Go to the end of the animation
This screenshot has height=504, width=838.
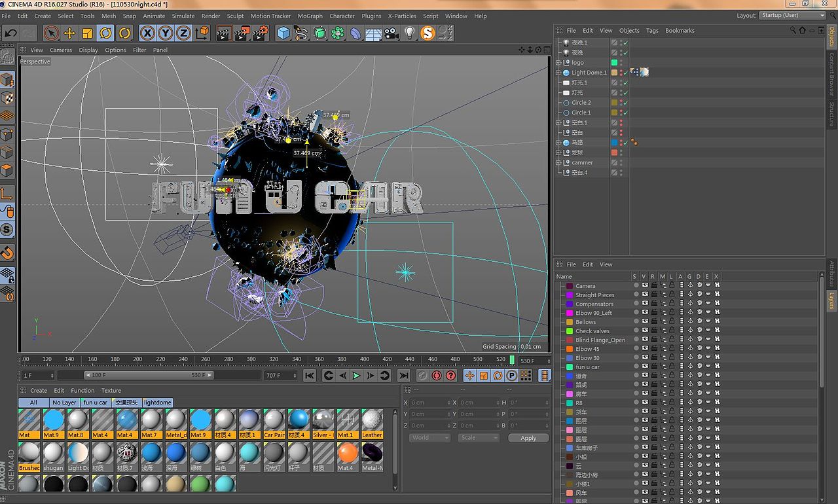(403, 376)
